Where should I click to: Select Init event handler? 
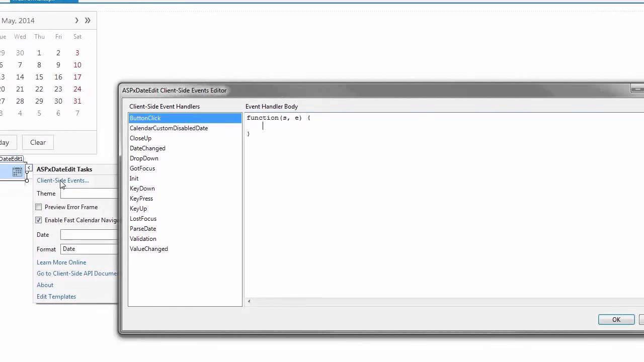pos(185,178)
